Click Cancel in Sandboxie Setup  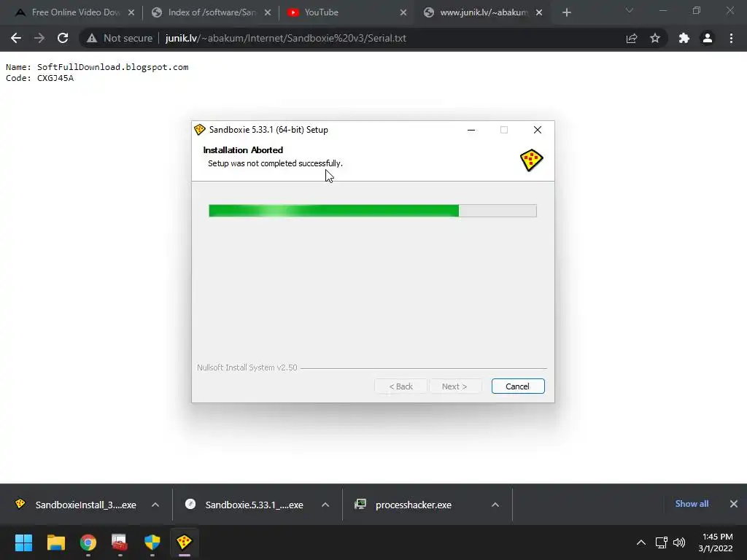click(518, 386)
